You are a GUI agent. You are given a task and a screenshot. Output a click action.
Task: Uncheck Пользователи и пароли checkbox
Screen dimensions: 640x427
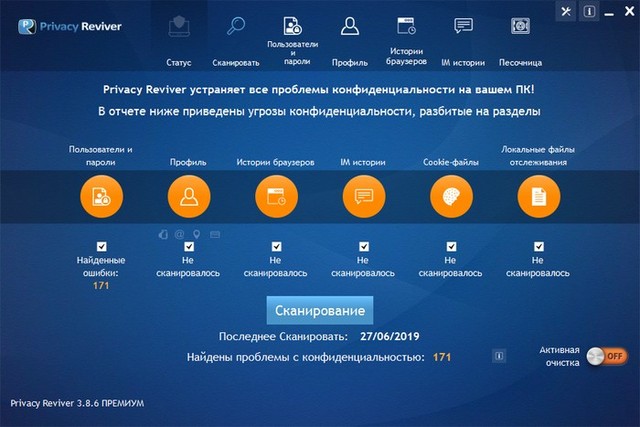point(102,247)
